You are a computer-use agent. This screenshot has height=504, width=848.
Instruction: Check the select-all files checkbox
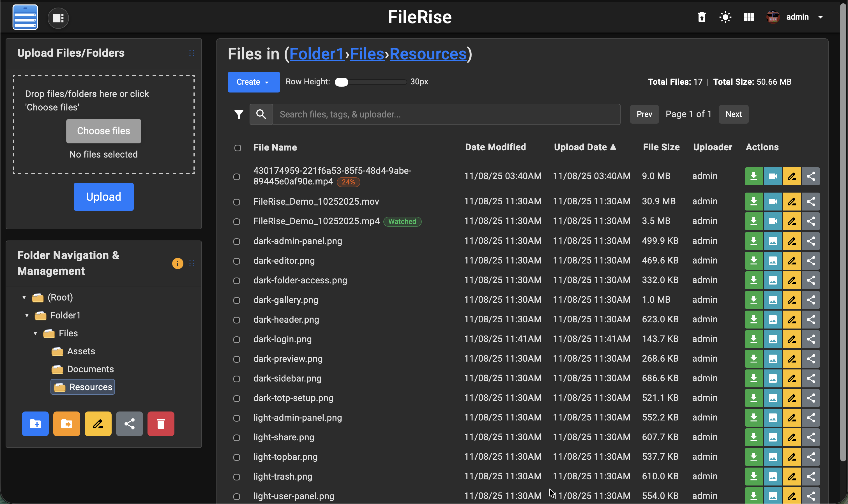pyautogui.click(x=238, y=148)
